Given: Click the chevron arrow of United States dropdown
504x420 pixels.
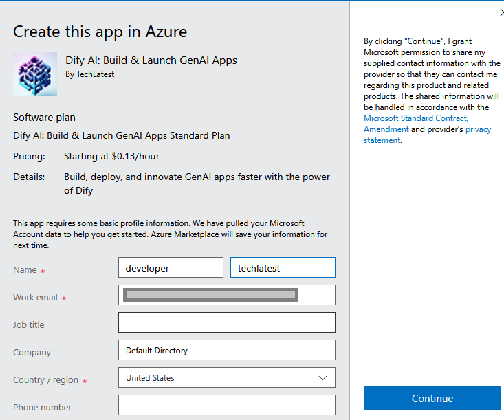Looking at the screenshot, I should pyautogui.click(x=322, y=378).
